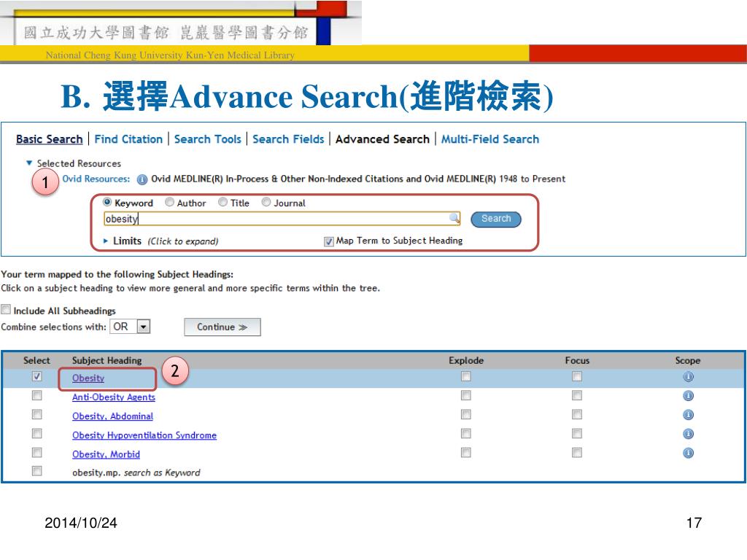Open the Obesity subject heading link
This screenshot has height=560, width=747.
point(88,378)
